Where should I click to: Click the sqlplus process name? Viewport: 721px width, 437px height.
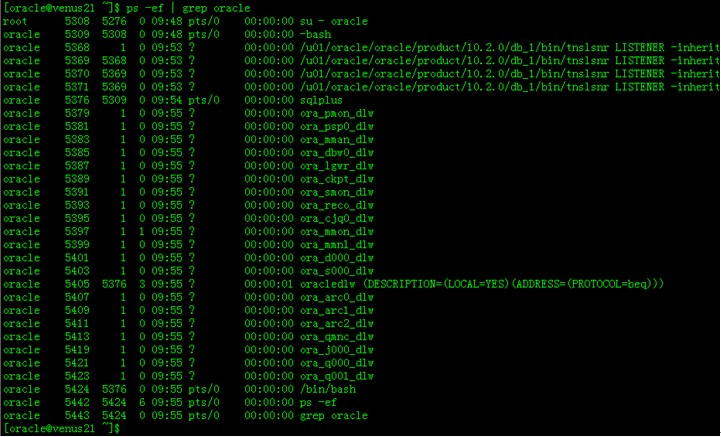tap(321, 99)
